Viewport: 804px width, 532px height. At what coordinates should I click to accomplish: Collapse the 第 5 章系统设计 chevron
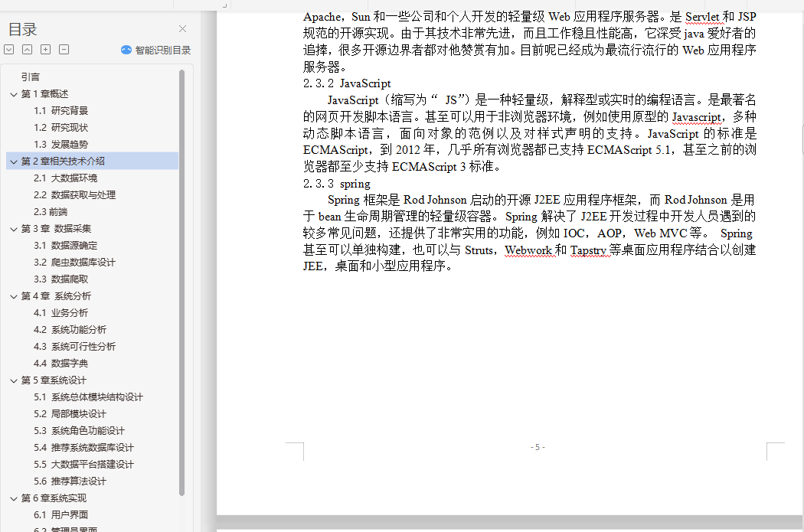(14, 380)
